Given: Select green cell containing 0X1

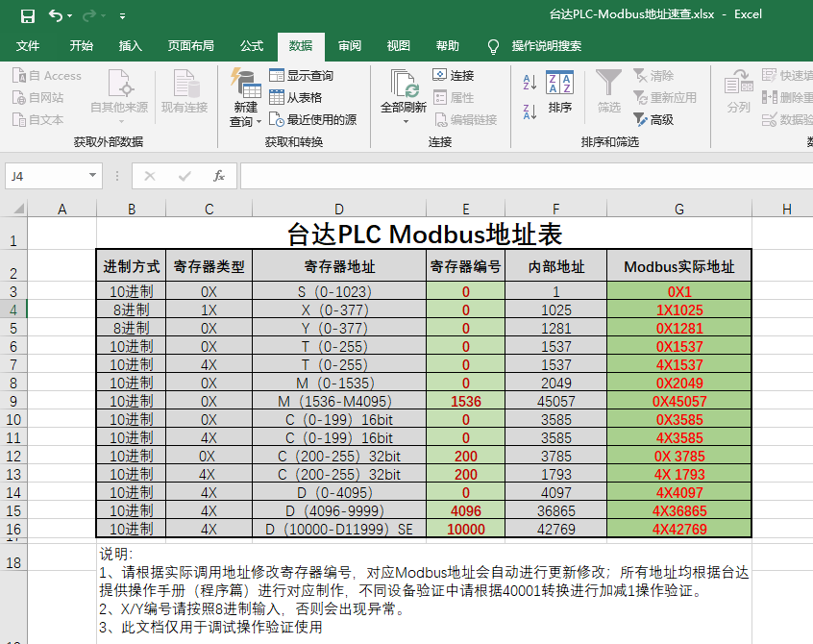Looking at the screenshot, I should (679, 292).
